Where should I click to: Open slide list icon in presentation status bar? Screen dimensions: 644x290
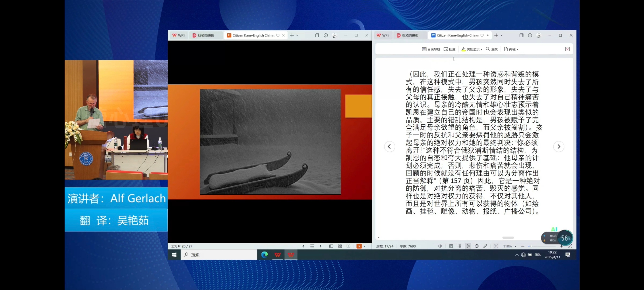[312, 246]
